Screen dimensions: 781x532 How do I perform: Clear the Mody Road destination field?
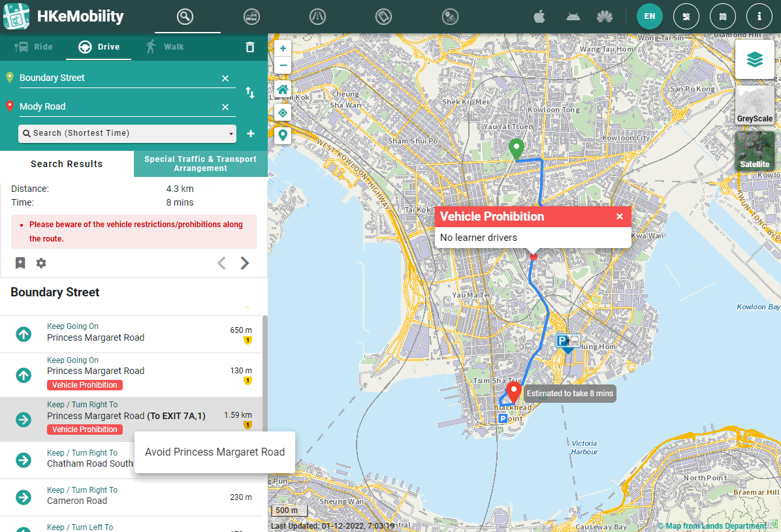(x=225, y=107)
